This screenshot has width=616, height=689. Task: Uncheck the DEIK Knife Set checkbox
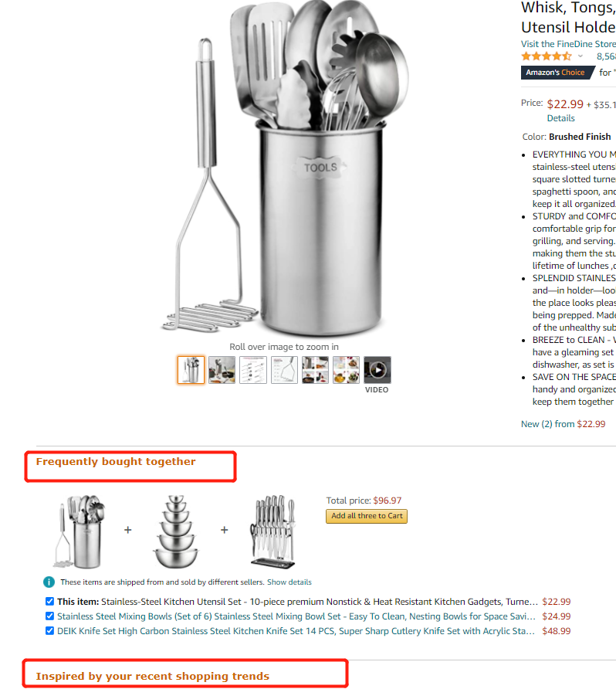(x=49, y=631)
